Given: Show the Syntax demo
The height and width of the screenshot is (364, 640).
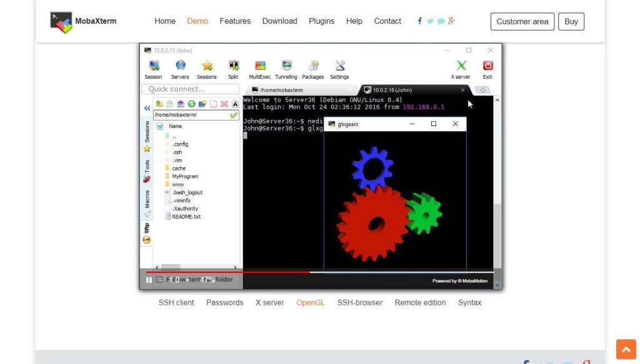Looking at the screenshot, I should click(470, 303).
